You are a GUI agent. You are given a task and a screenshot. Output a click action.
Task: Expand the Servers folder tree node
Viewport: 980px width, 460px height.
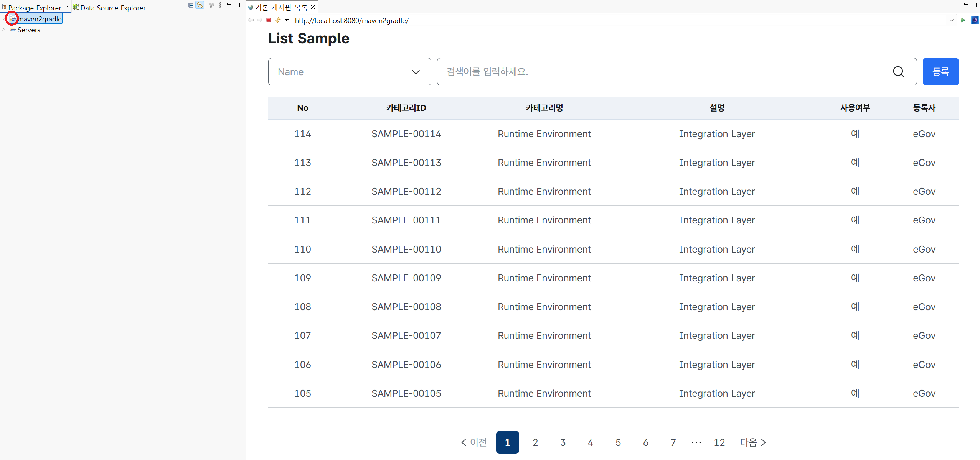click(3, 30)
